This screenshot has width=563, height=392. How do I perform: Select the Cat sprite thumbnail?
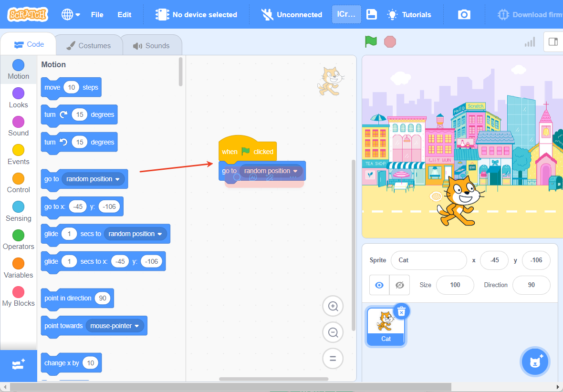[386, 327]
